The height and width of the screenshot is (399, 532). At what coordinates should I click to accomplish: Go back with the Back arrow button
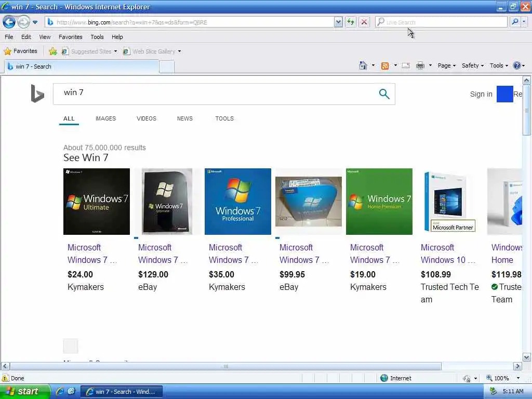pyautogui.click(x=9, y=22)
